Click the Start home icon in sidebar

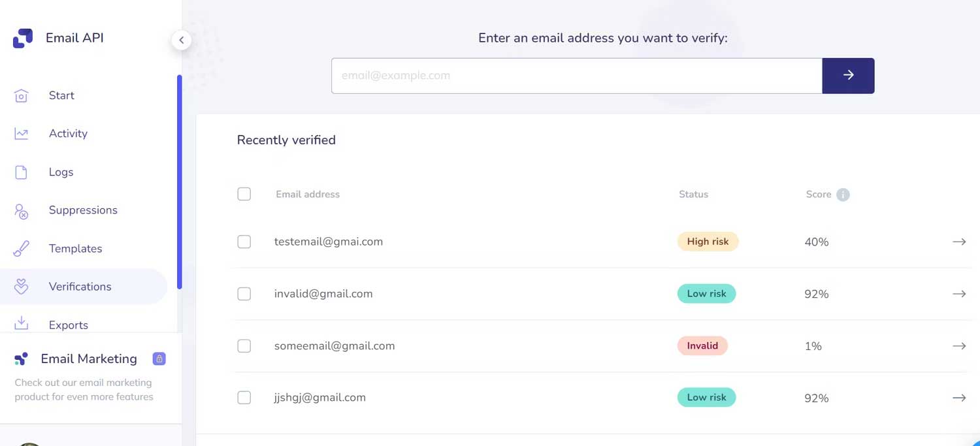tap(21, 96)
